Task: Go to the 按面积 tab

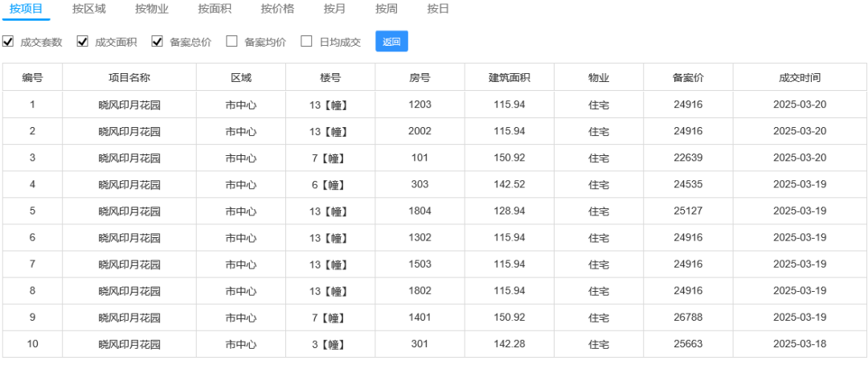Action: pyautogui.click(x=215, y=9)
